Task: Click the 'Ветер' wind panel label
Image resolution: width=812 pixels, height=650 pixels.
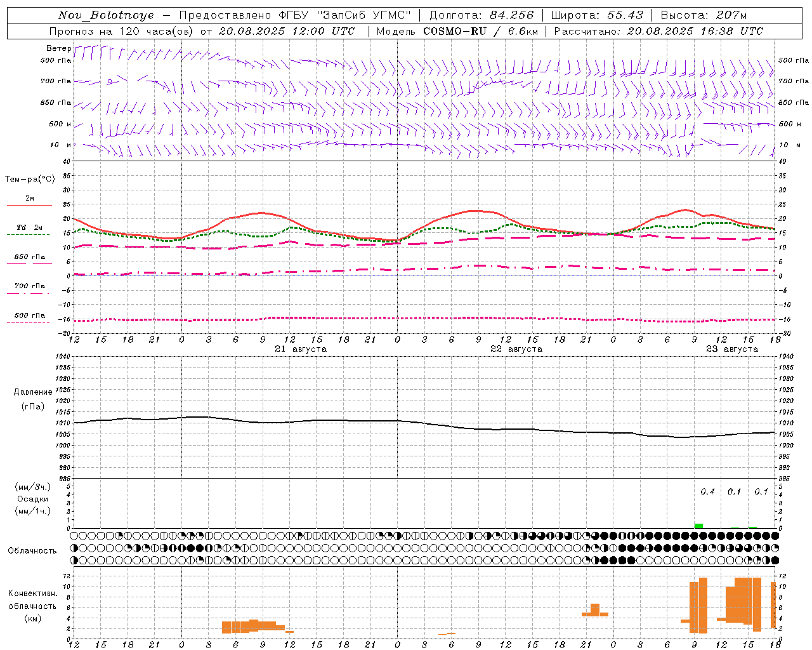Action: pos(58,48)
